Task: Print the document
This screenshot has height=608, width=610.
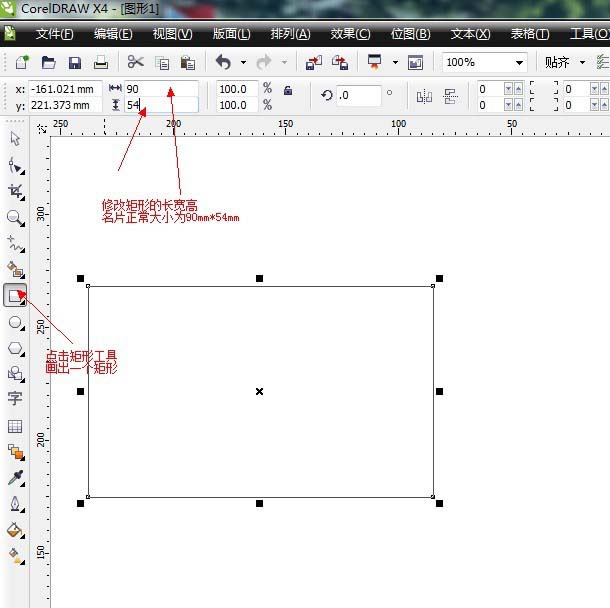Action: 101,62
